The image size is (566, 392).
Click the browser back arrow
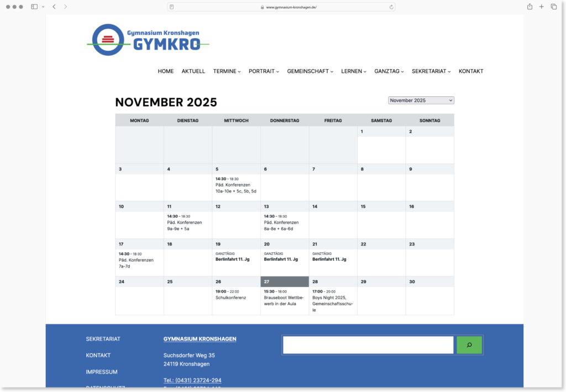tap(54, 6)
